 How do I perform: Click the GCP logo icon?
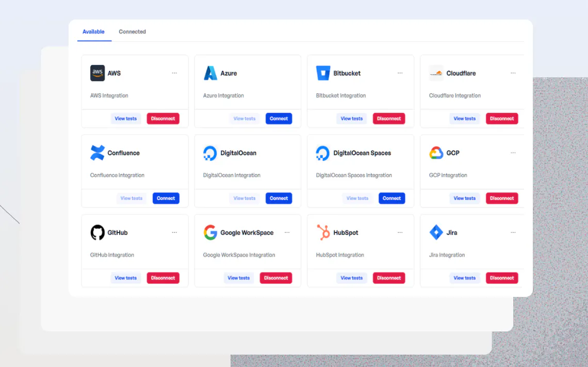click(x=436, y=153)
